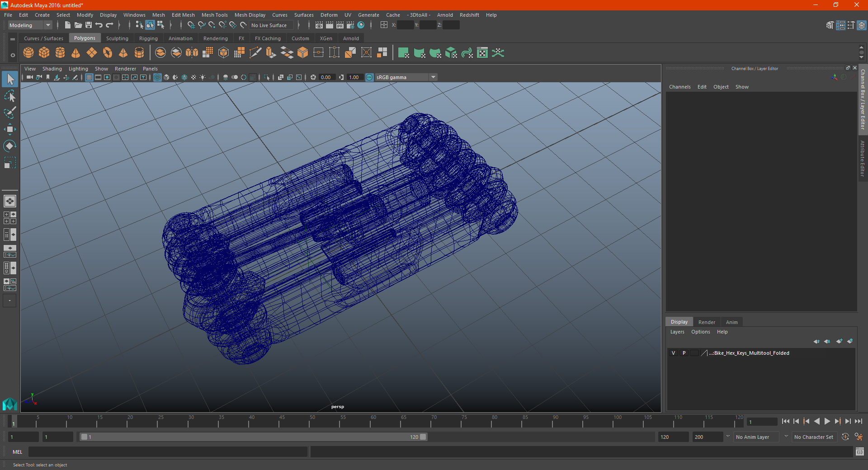Click the Redo arrow icon
The image size is (868, 470).
click(109, 25)
